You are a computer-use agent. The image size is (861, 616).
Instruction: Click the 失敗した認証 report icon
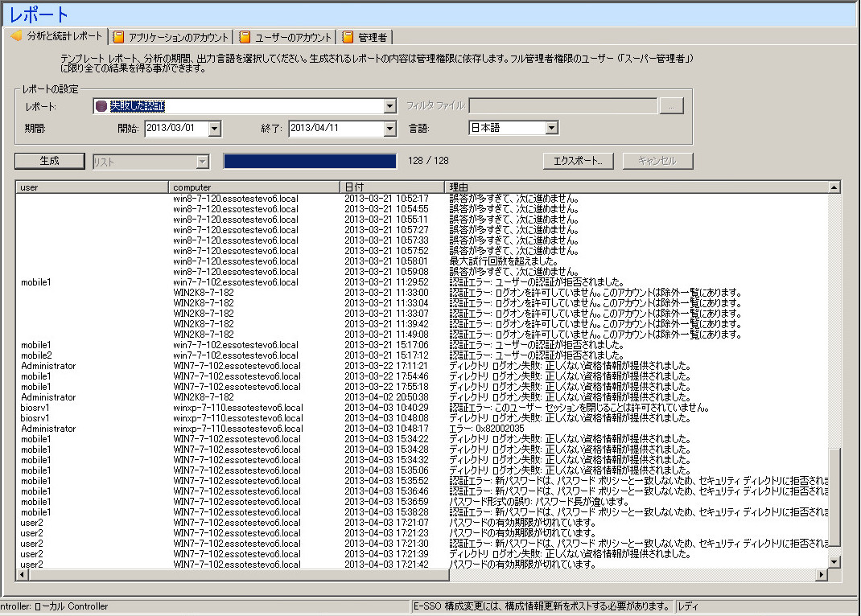(101, 106)
